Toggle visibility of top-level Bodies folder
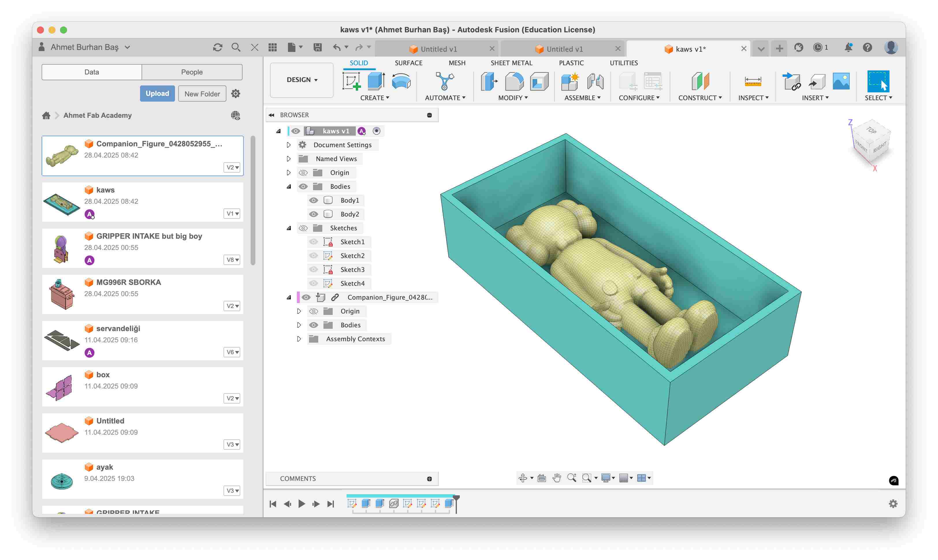 point(303,186)
